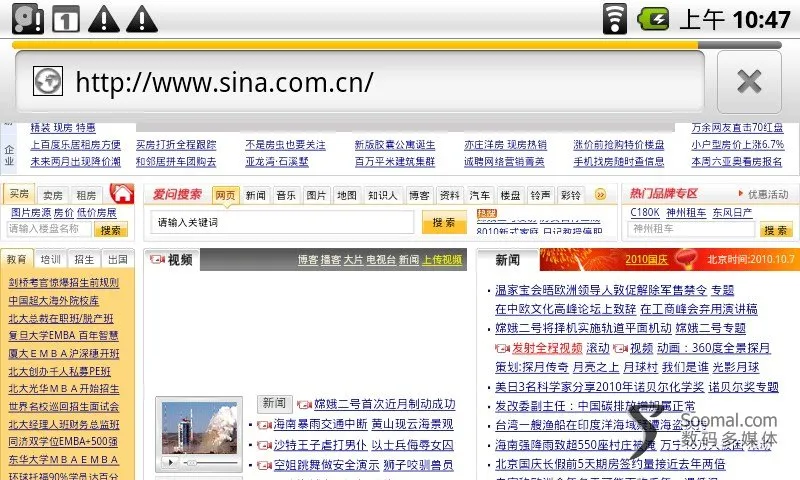
Task: Click the 视频 section camera icon
Action: (157, 259)
